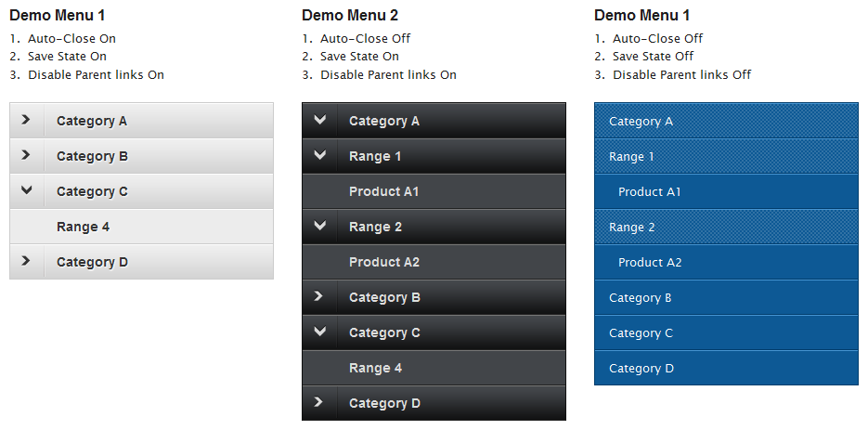Click the down chevron beside Range 2 in dark menu
Image resolution: width=868 pixels, height=430 pixels.
coord(319,226)
